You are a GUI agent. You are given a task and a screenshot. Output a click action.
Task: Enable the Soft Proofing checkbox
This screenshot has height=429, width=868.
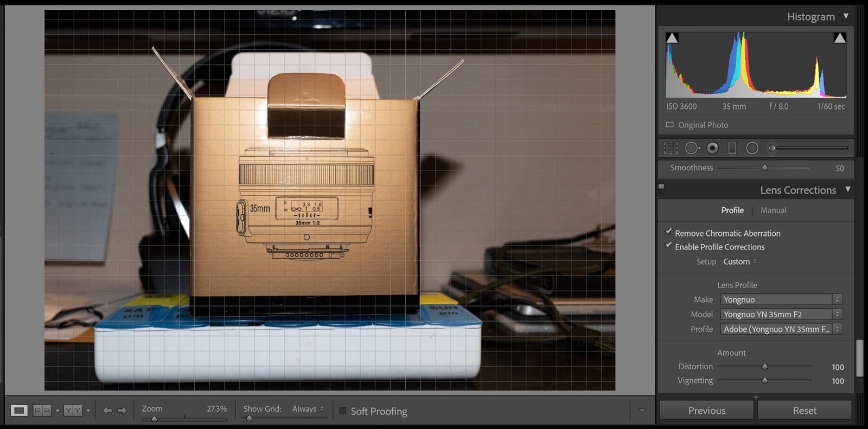[x=342, y=411]
